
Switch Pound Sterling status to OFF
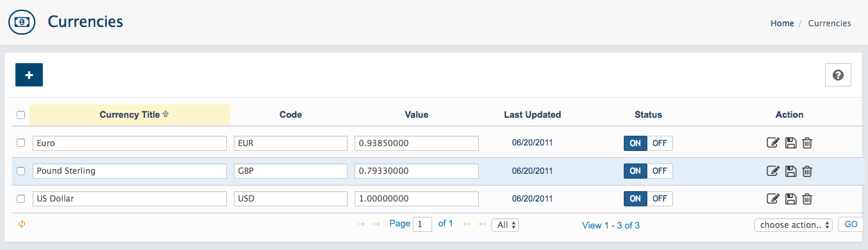tap(660, 171)
